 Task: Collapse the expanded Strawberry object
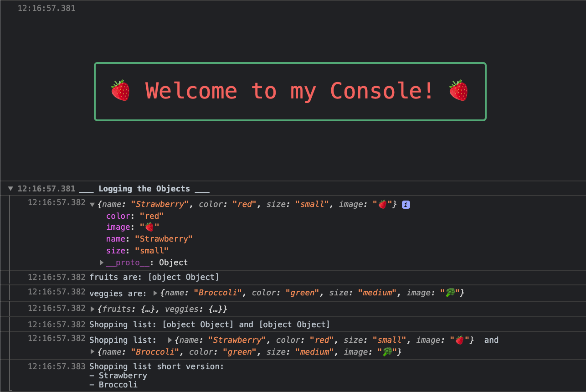[x=93, y=204]
